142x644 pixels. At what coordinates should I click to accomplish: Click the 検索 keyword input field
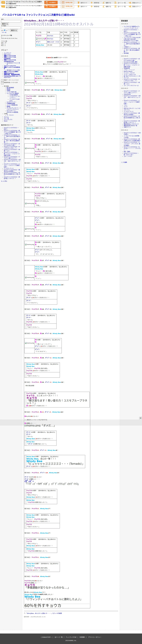coord(11,21)
